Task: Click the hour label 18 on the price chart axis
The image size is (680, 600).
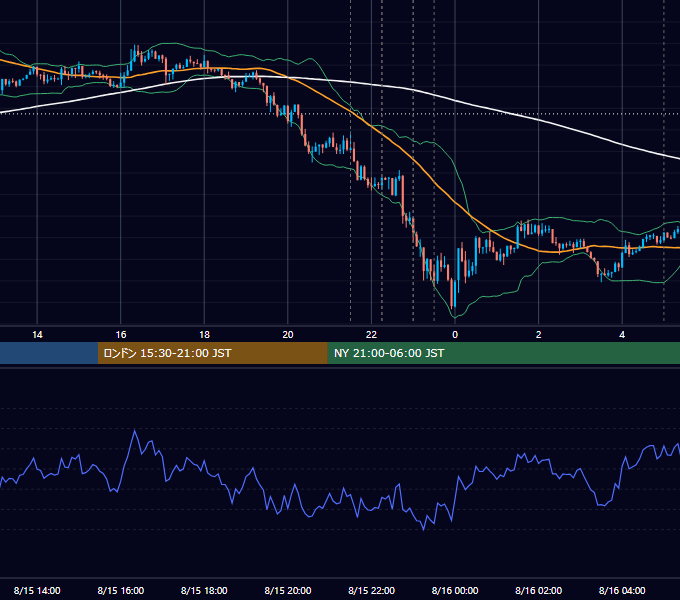Action: click(204, 335)
